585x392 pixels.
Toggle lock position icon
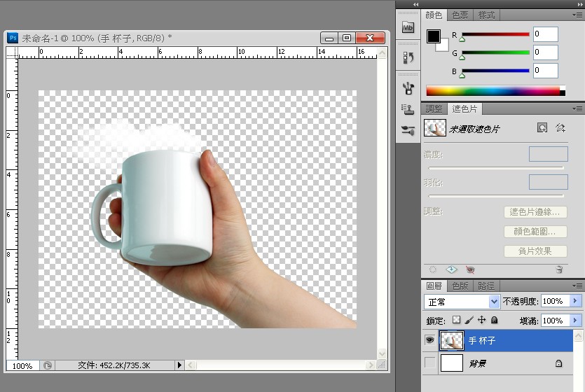click(x=481, y=320)
